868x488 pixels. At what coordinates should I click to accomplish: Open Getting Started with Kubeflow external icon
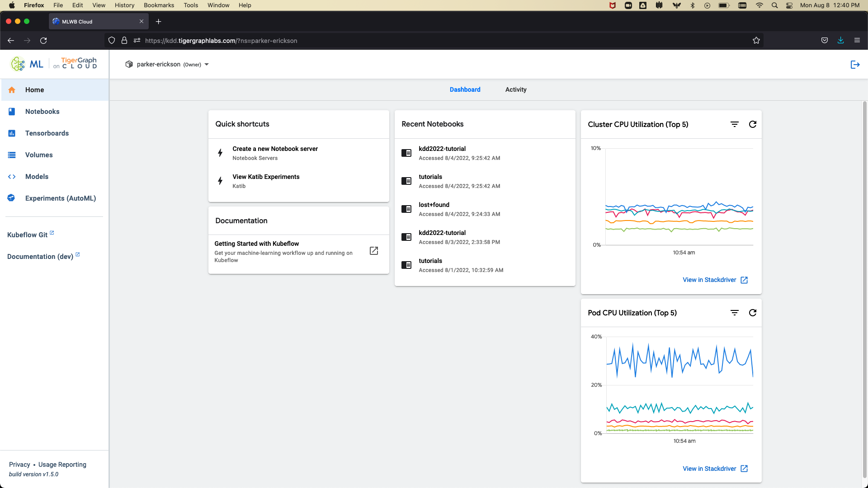point(374,251)
